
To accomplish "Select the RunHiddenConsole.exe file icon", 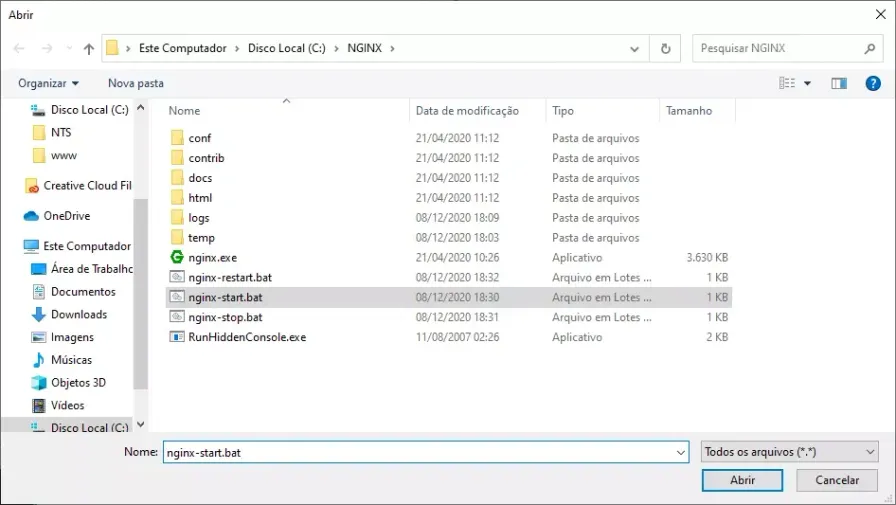I will [177, 337].
